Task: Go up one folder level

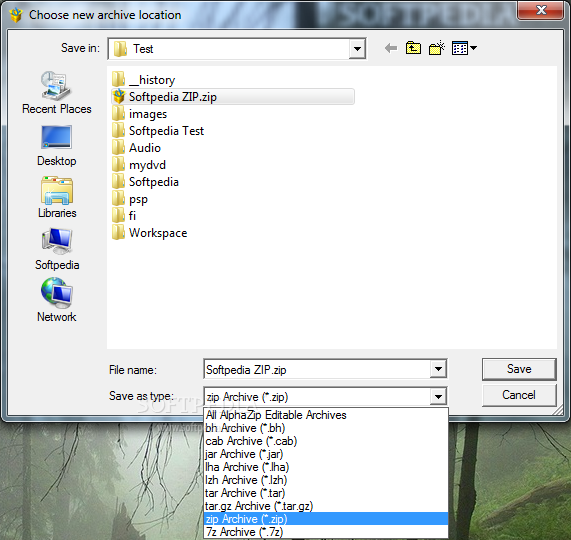Action: tap(413, 48)
